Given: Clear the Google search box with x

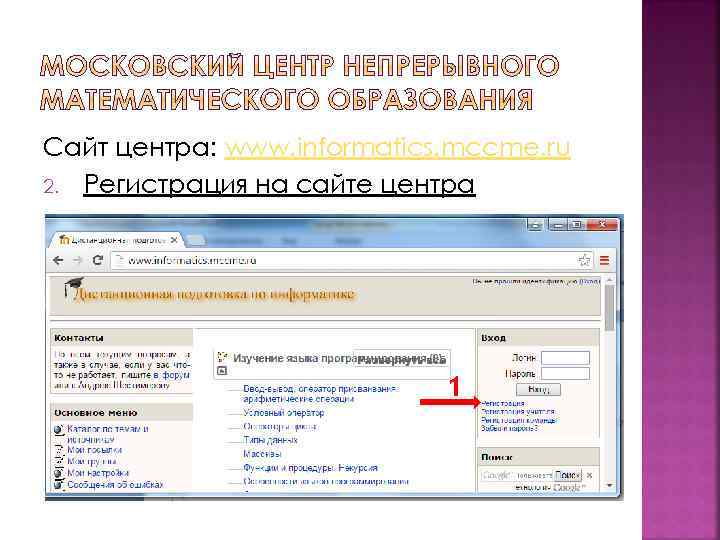Looking at the screenshot, I should (x=590, y=475).
